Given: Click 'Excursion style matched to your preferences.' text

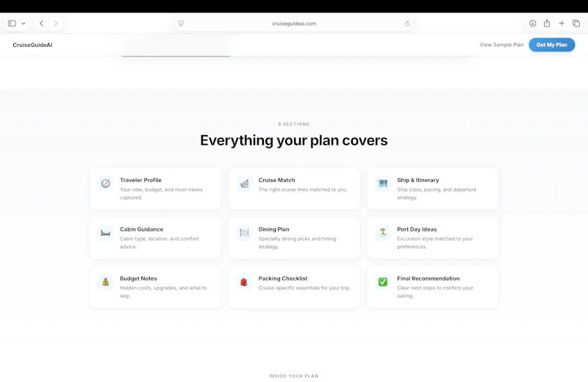Looking at the screenshot, I should point(435,242).
